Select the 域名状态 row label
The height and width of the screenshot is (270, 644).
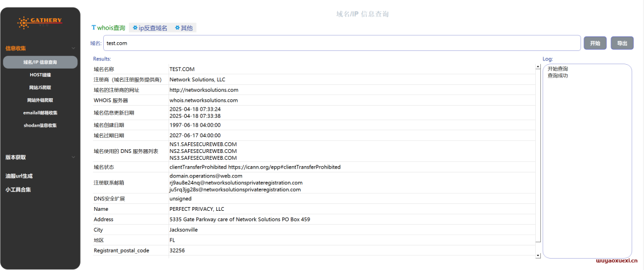(104, 167)
